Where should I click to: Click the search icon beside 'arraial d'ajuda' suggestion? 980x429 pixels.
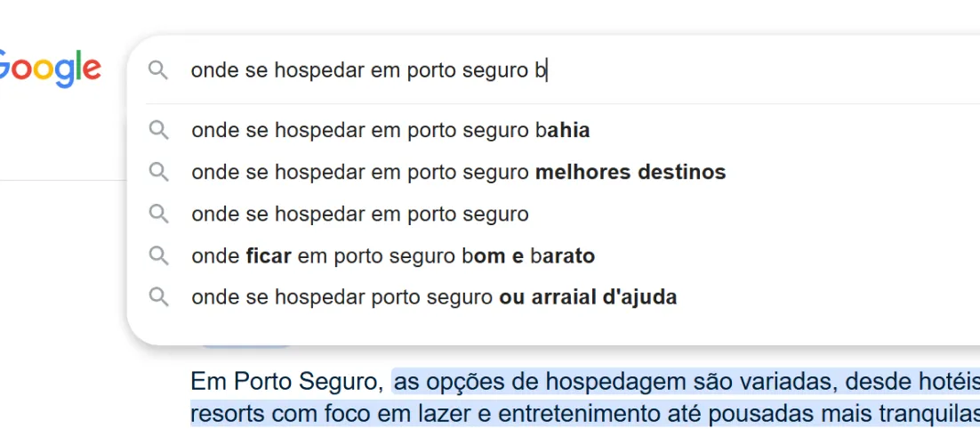[x=159, y=297]
